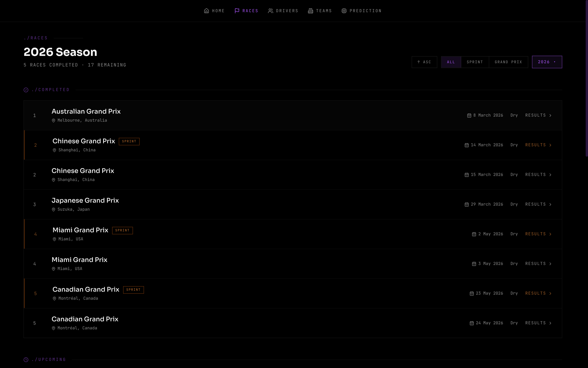Click the SPRINT badge on Miami Grand Prix
This screenshot has height=368, width=588.
point(122,230)
